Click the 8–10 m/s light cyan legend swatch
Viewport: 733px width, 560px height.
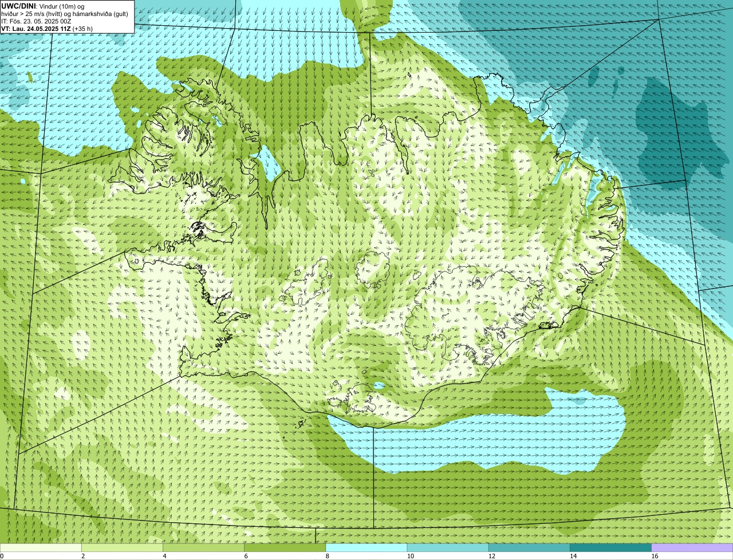pos(366,547)
